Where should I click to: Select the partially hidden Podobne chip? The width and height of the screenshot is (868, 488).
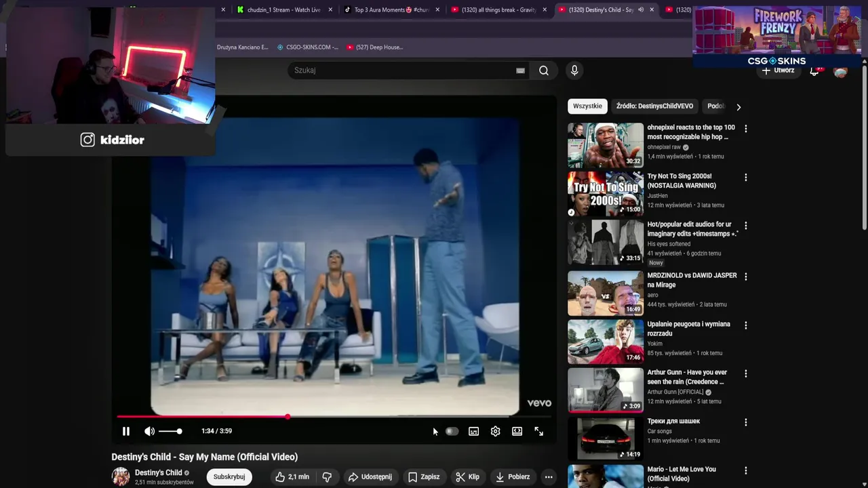pyautogui.click(x=715, y=106)
